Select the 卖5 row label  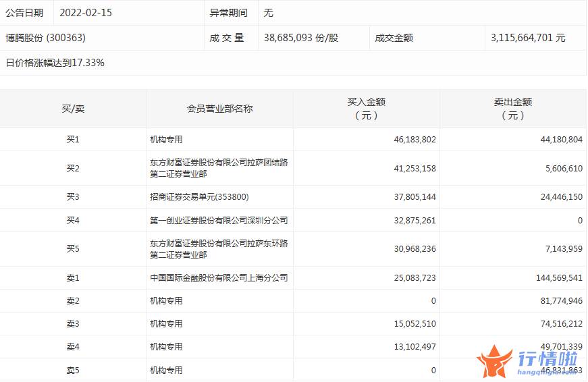click(x=73, y=371)
